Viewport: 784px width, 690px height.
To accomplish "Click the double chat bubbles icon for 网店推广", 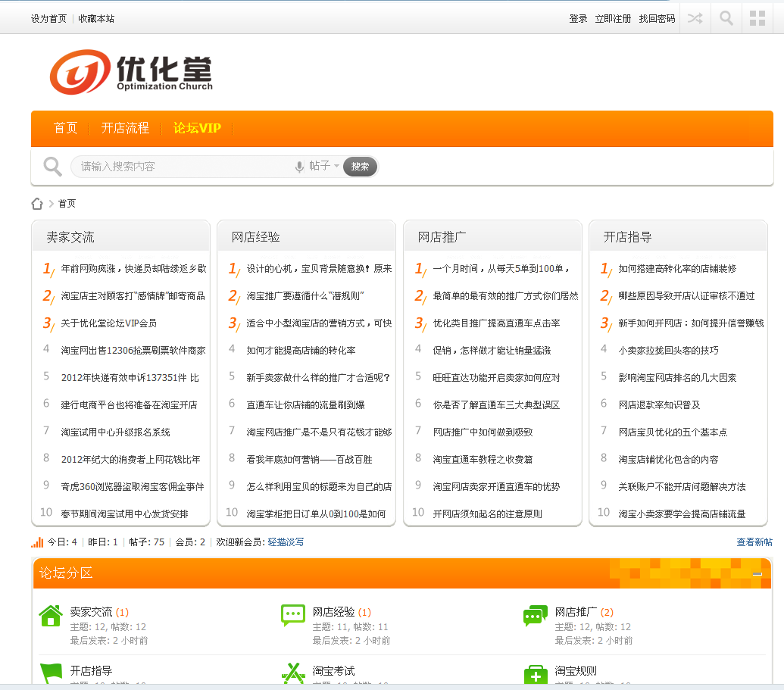I will 535,617.
